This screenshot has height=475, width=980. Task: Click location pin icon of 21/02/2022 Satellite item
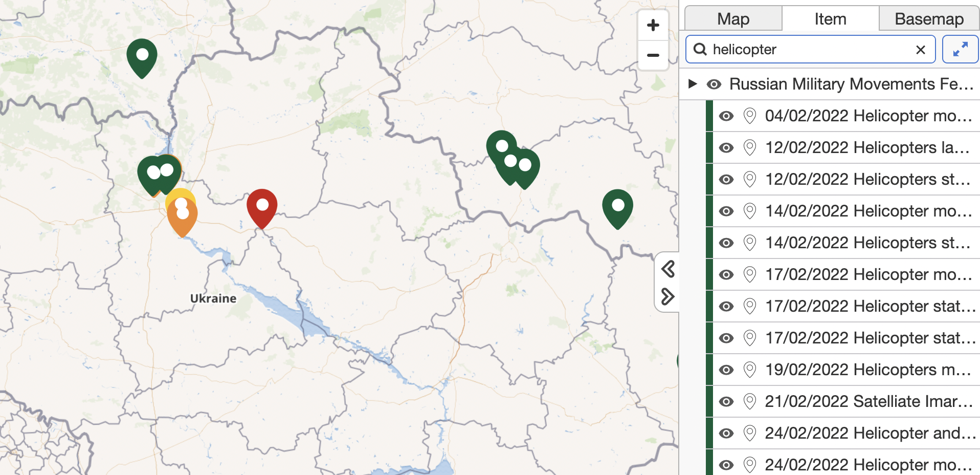(x=749, y=402)
